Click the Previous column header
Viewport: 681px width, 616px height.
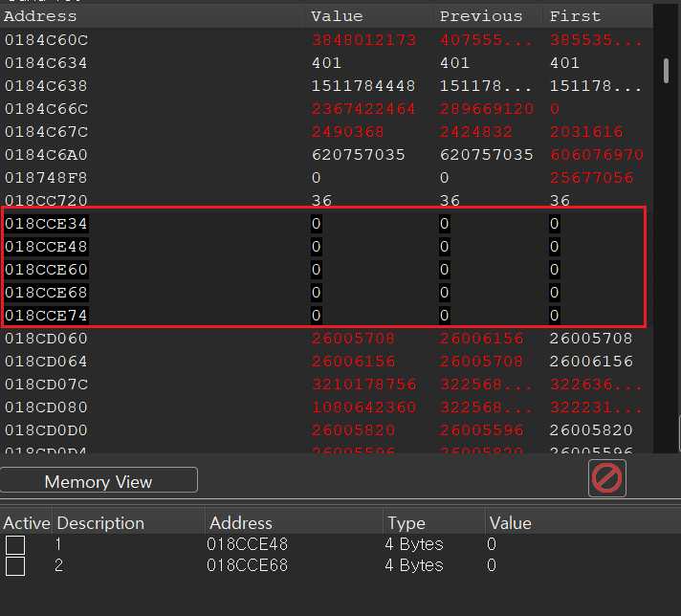coord(480,16)
